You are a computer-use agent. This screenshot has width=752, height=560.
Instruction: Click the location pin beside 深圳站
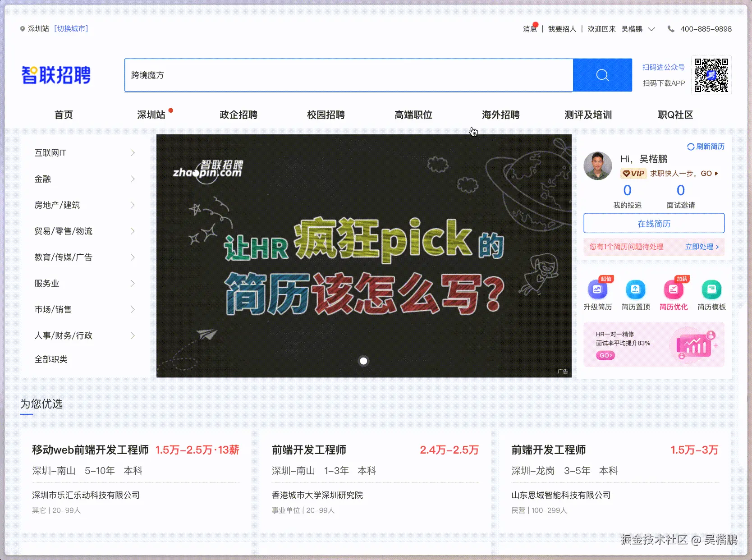pyautogui.click(x=22, y=28)
